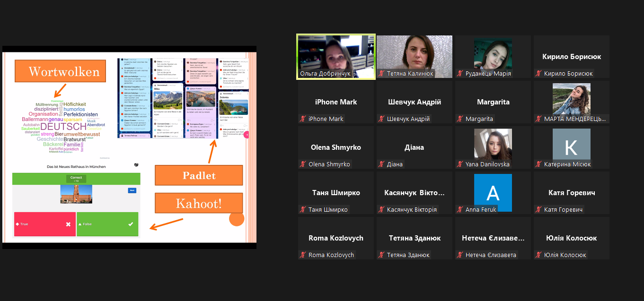
Task: Click the large DEUTSCH word in the word cloud
Action: tap(63, 127)
